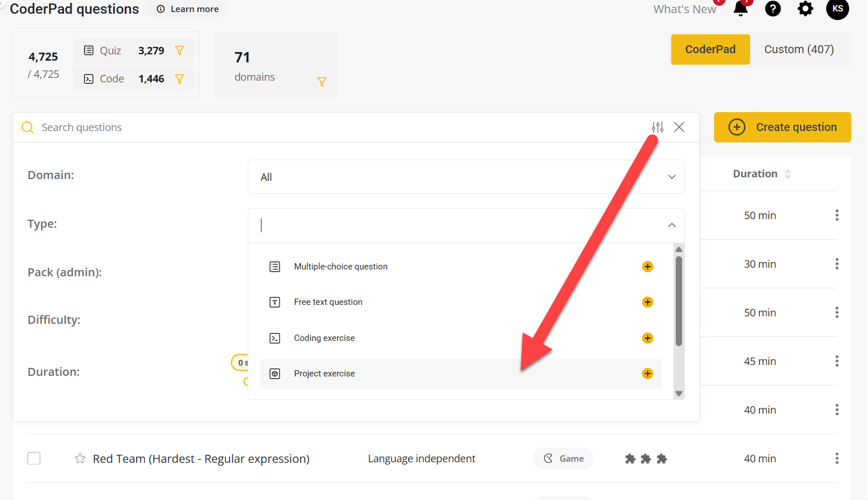Screen dimensions: 868x500
Task: Star the Red Team question as favorite
Action: click(x=80, y=459)
